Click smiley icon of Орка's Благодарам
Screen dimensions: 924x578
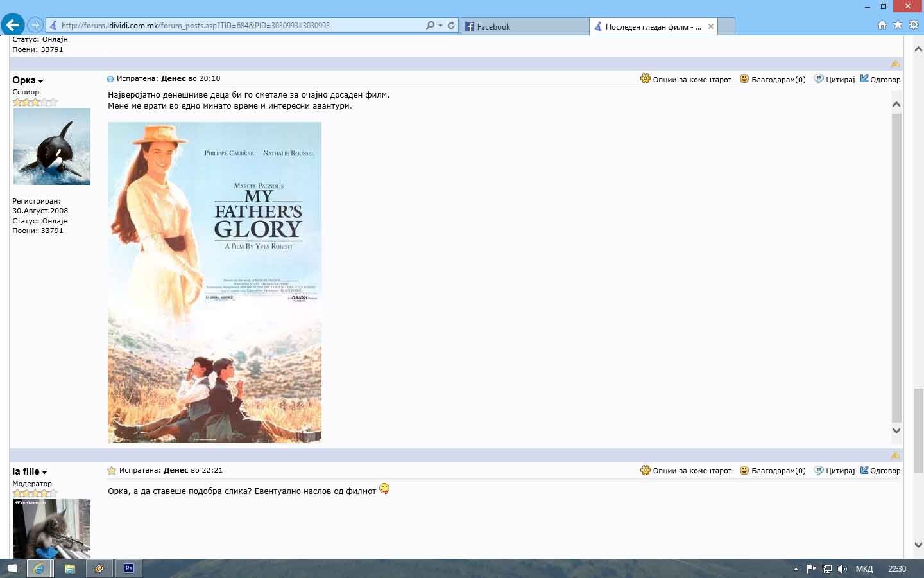(744, 78)
